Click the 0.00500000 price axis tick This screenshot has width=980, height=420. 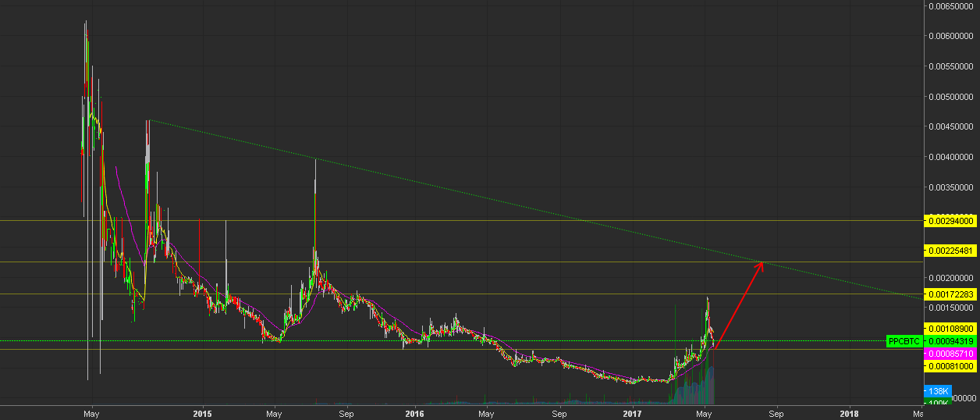coord(952,98)
